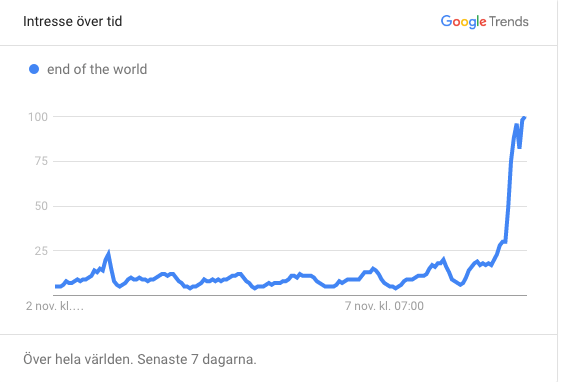The height and width of the screenshot is (382, 561).
Task: Select the 'end of the world' legend label
Action: point(97,69)
